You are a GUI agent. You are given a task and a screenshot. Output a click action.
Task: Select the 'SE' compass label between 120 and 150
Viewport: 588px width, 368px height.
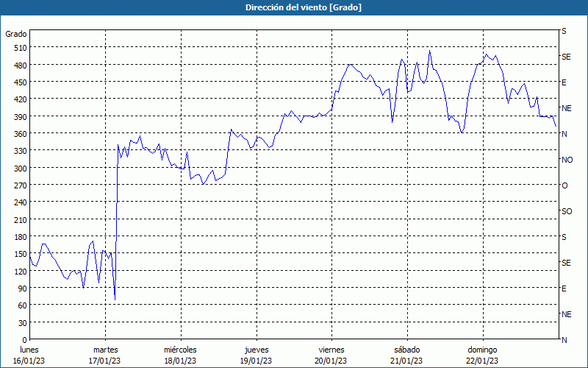coord(566,263)
